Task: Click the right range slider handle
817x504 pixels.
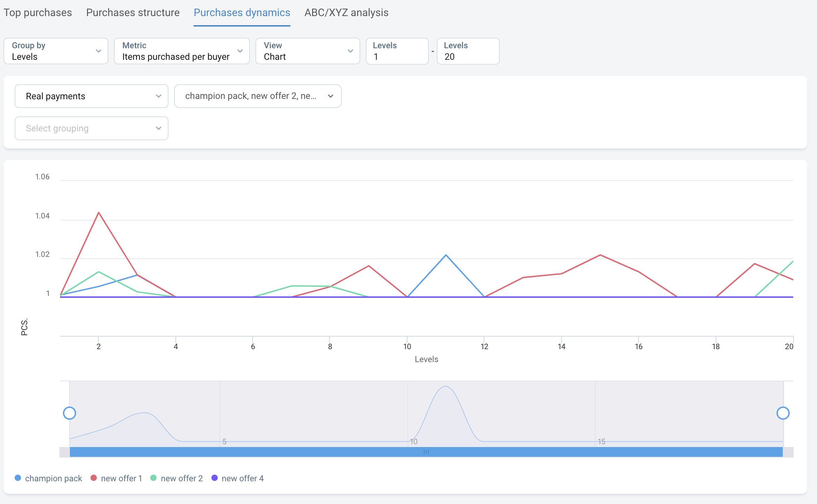Action: pos(783,413)
